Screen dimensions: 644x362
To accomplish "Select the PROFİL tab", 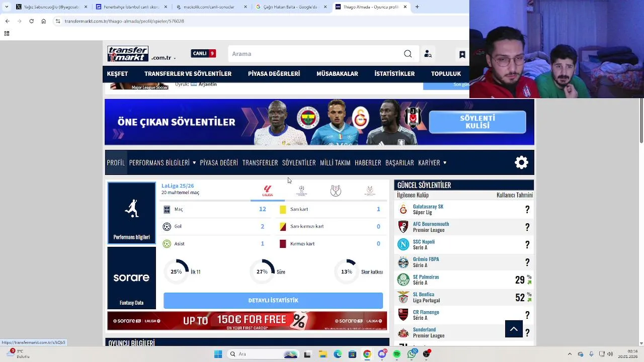I will tap(116, 162).
